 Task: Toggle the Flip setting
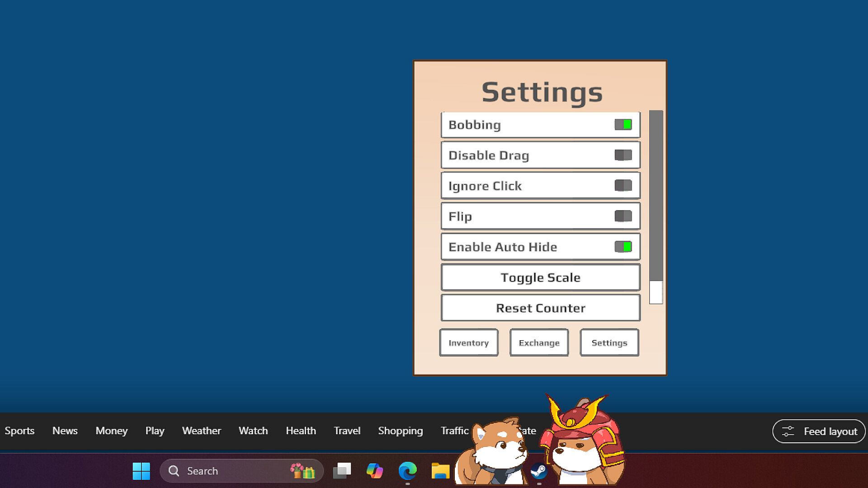tap(623, 216)
